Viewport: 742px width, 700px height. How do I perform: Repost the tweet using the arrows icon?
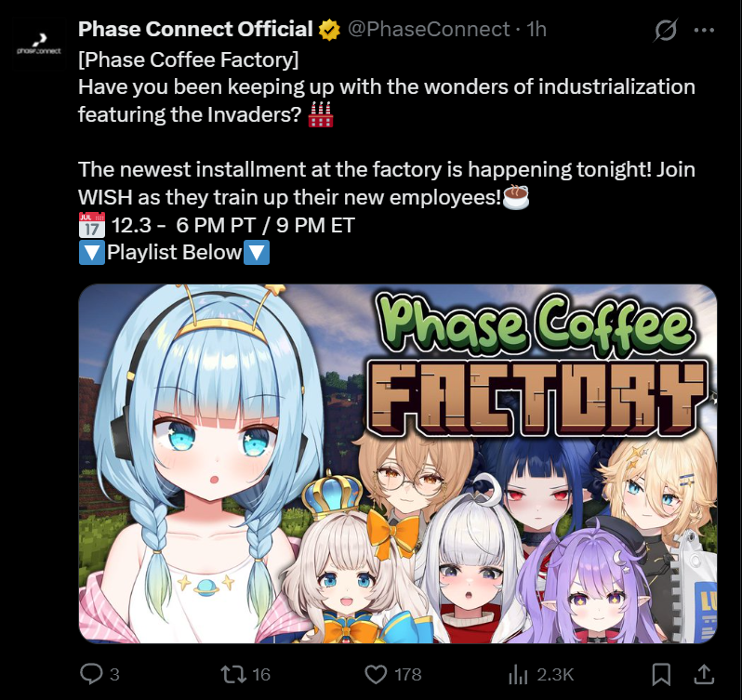[233, 674]
